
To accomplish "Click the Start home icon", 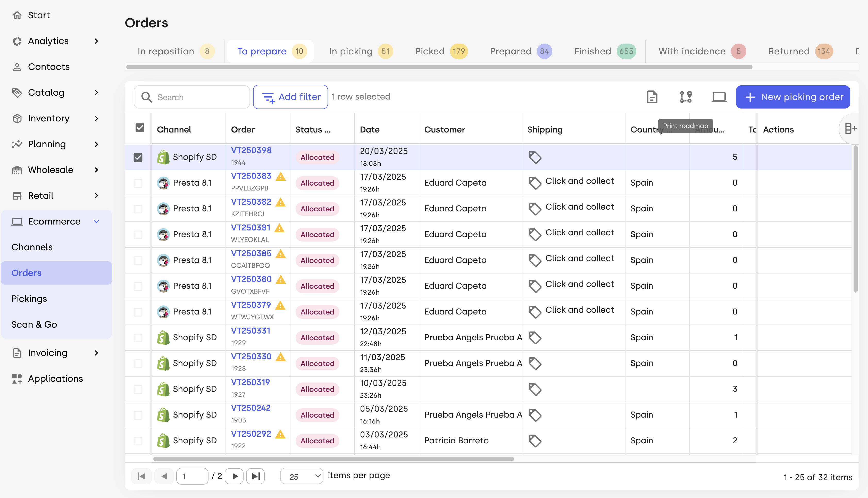I will pyautogui.click(x=17, y=15).
